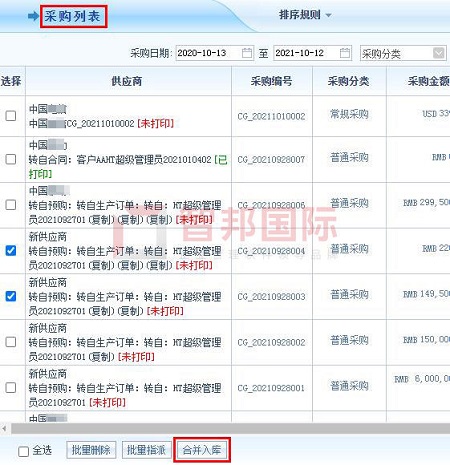Viewport: 450px width, 465px height.
Task: Expand the 采购分类 dropdown filter
Action: click(439, 53)
